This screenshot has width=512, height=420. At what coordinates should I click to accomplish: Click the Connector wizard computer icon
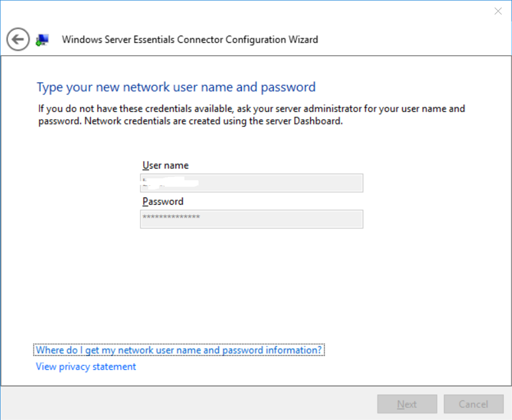[x=42, y=40]
